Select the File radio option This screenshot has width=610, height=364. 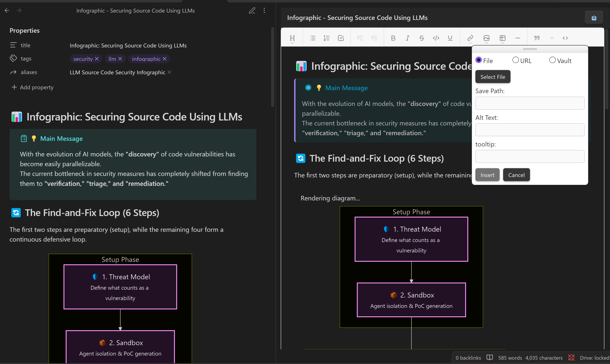(x=478, y=60)
